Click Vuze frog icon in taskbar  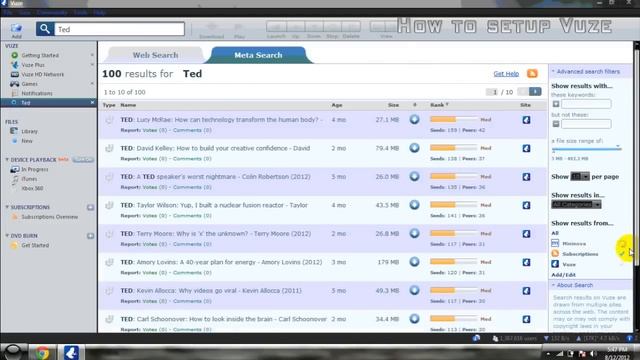[71, 352]
